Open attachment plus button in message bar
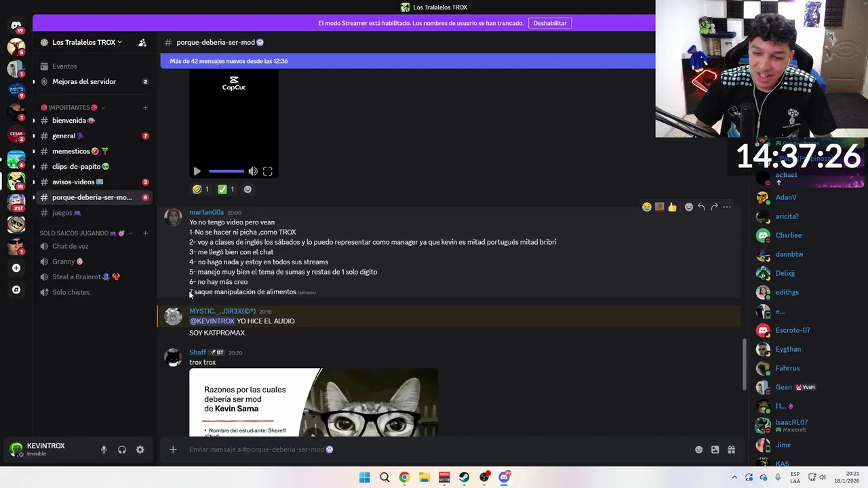The image size is (868, 488). tap(173, 449)
